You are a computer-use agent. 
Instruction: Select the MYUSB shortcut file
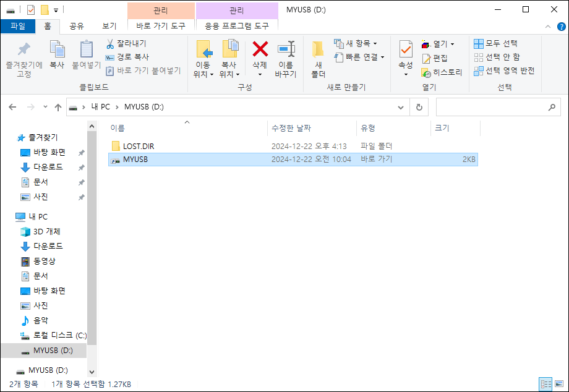click(x=293, y=160)
